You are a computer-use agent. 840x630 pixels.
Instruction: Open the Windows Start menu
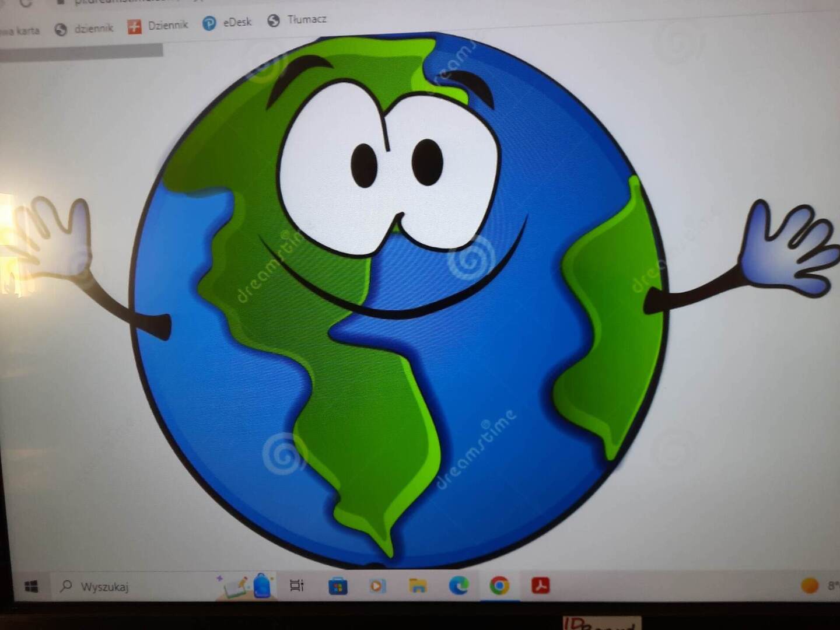click(32, 586)
